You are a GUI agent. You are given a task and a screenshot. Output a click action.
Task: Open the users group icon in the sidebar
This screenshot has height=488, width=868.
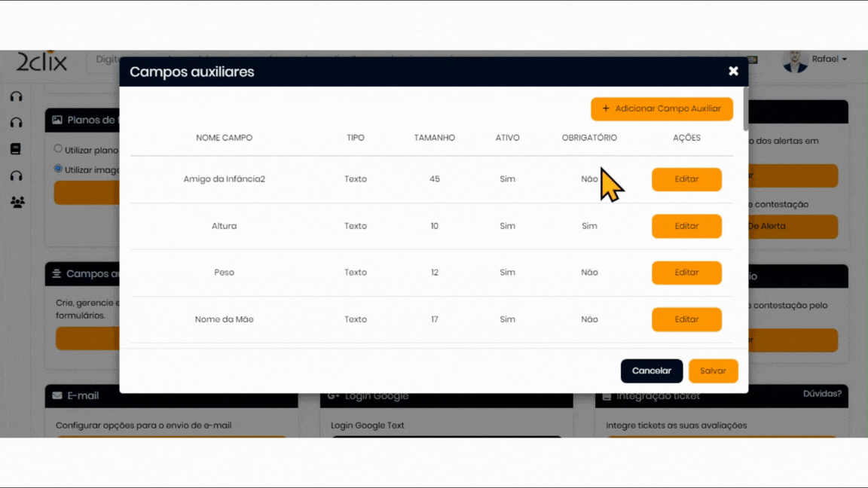[17, 202]
